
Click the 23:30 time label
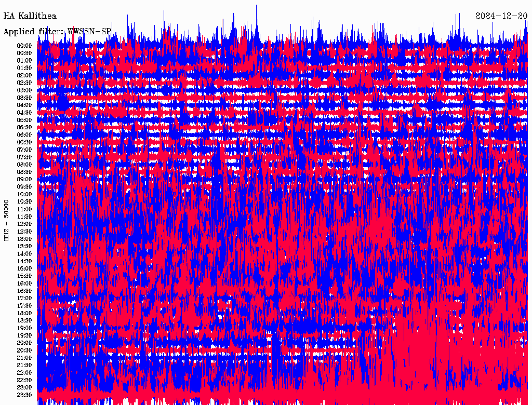pos(24,395)
